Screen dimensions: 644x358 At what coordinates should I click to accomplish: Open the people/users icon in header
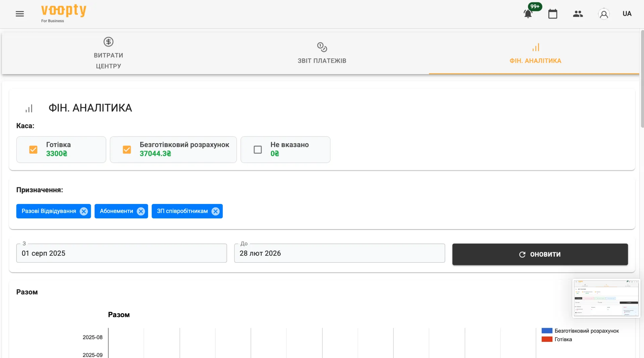coord(578,14)
